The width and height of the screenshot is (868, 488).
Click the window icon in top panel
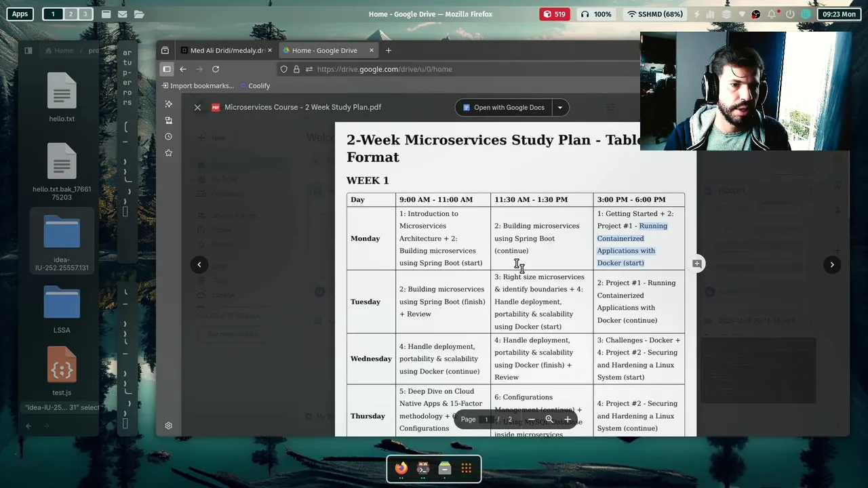point(106,14)
